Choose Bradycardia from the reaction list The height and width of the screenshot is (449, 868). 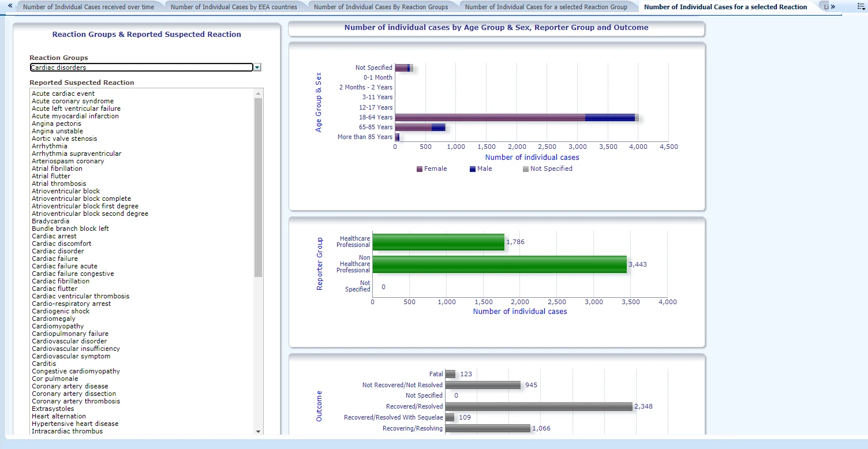(50, 221)
